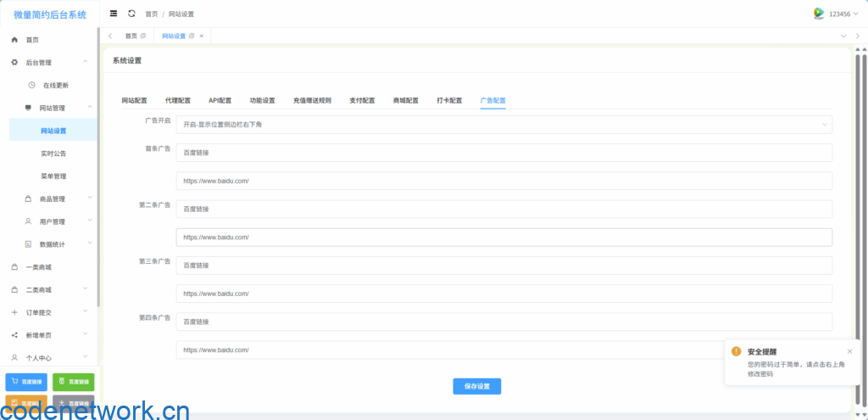The height and width of the screenshot is (420, 868).
Task: Dismiss the 安全提醒 notification
Action: (x=849, y=351)
